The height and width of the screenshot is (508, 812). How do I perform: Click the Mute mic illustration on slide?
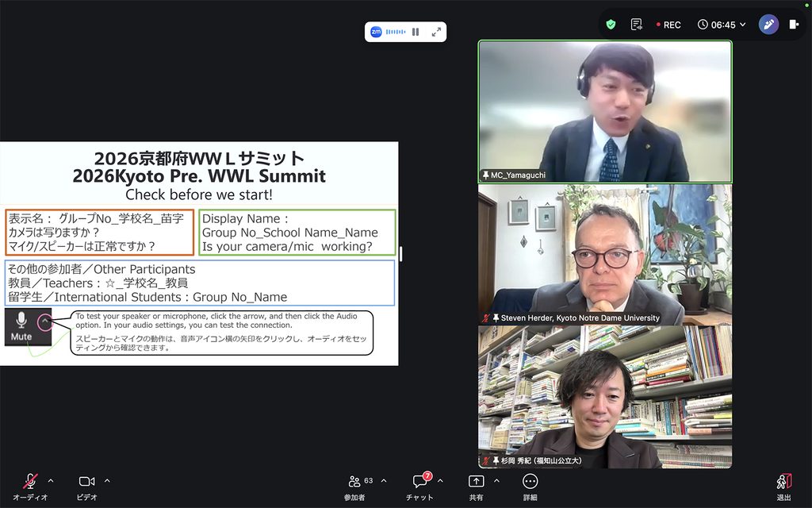(21, 326)
